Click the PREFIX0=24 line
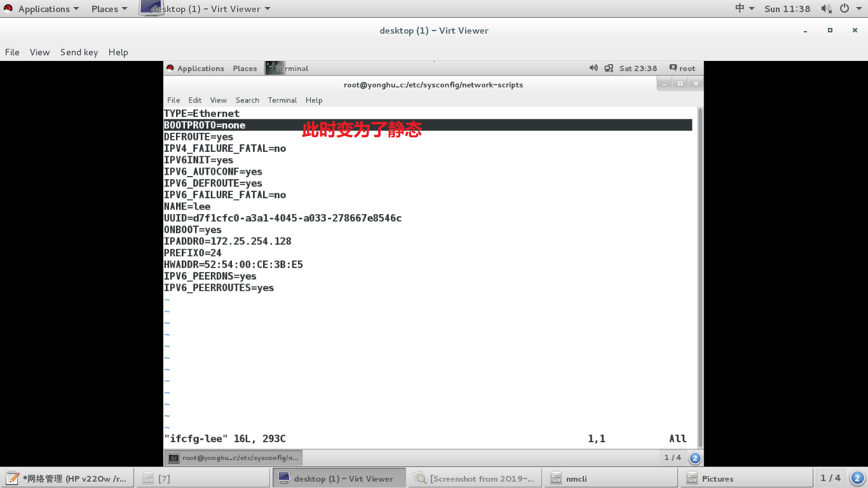The image size is (868, 488). tap(193, 253)
